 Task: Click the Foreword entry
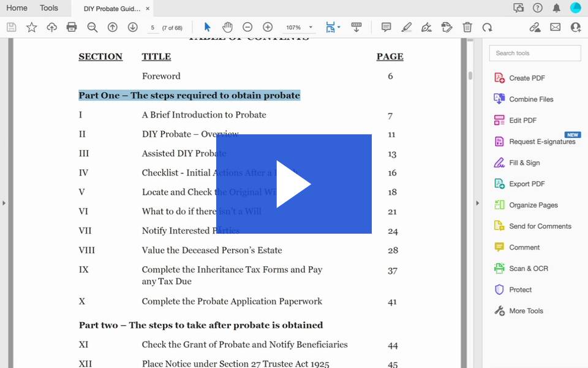(161, 76)
